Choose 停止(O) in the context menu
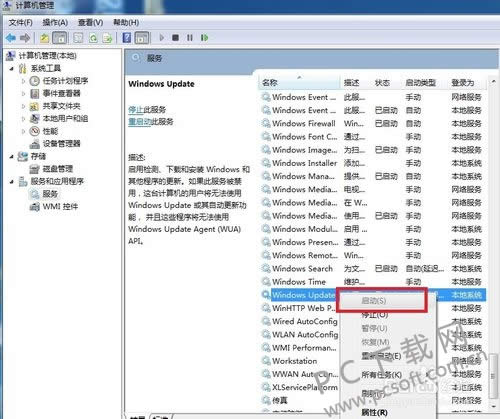 point(374,315)
